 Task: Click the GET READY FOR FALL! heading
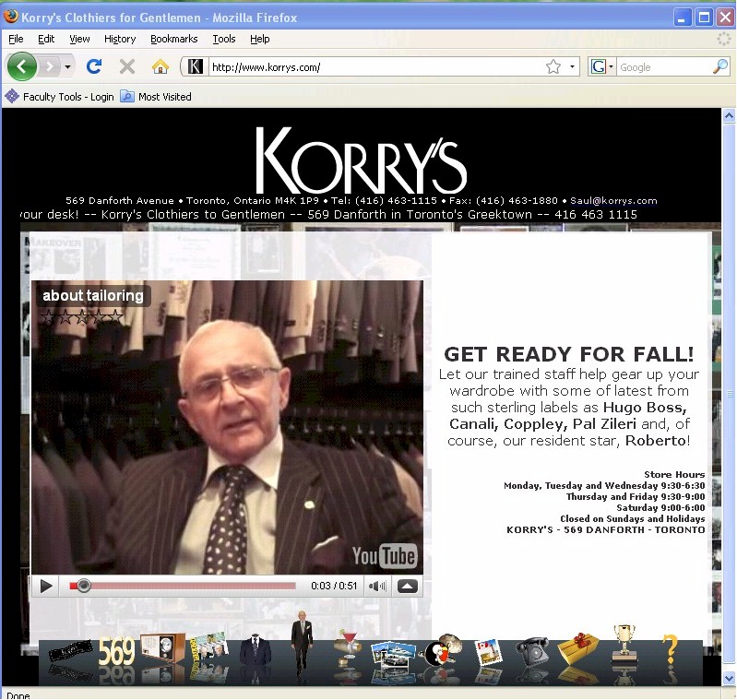(569, 354)
